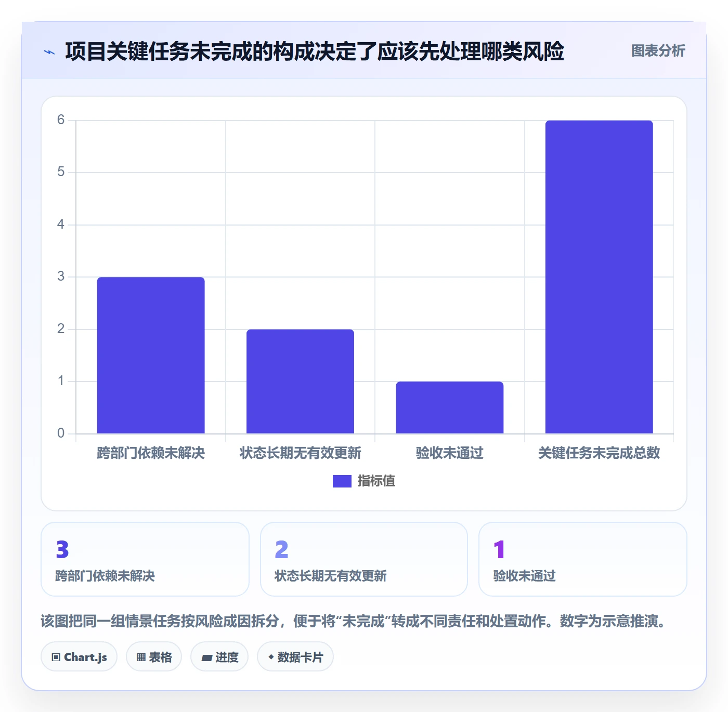Click the lightning icon beside the title

pyautogui.click(x=49, y=52)
